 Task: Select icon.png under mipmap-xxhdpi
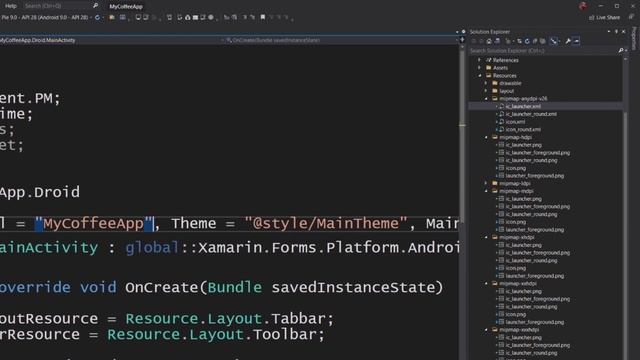click(x=516, y=314)
